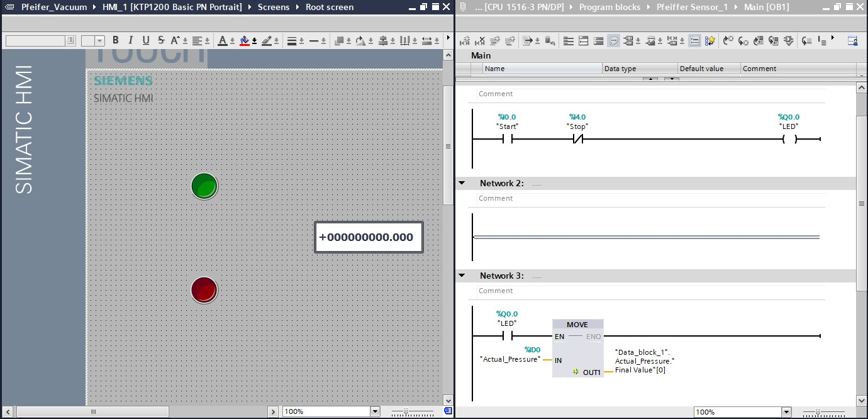Select the +000000000.000 I/O field
The height and width of the screenshot is (419, 868).
tap(369, 237)
